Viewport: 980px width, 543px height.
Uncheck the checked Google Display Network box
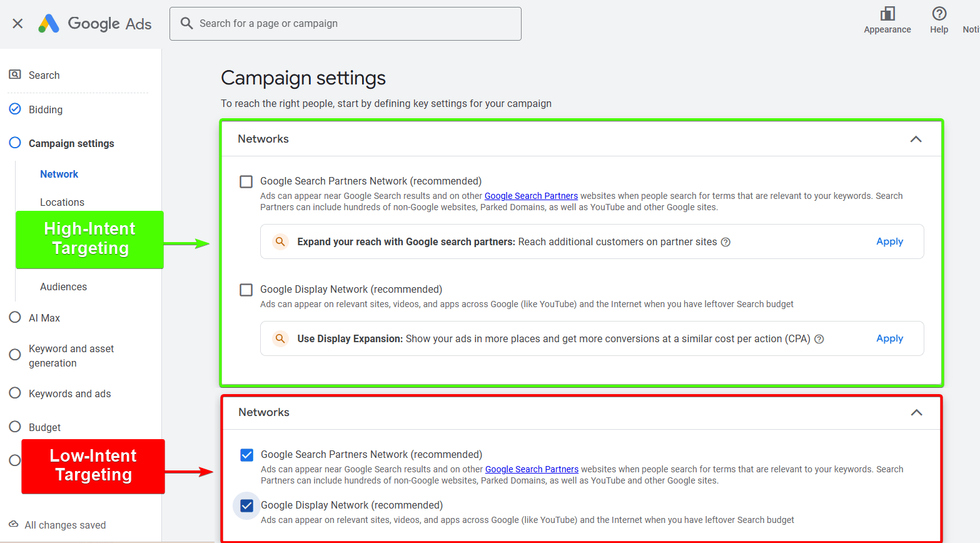[x=247, y=505]
